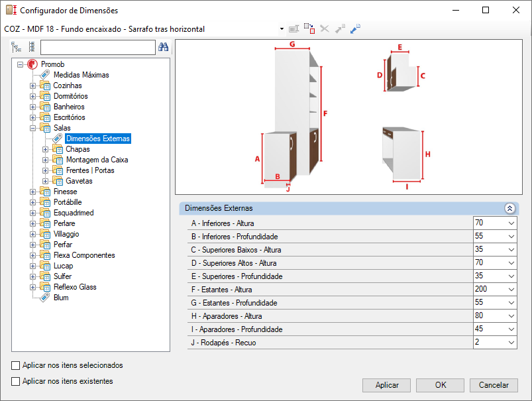Select the Banheiros tree item
Image resolution: width=532 pixels, height=401 pixels.
click(x=69, y=107)
